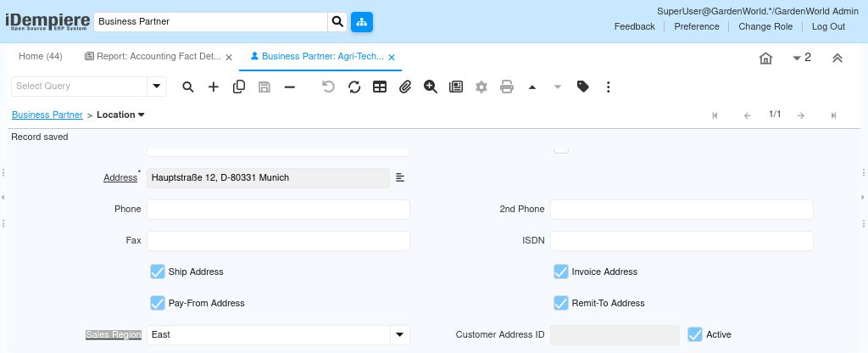Toggle the Invoice Address checkbox
Screen dimensions: 868x353
click(560, 272)
